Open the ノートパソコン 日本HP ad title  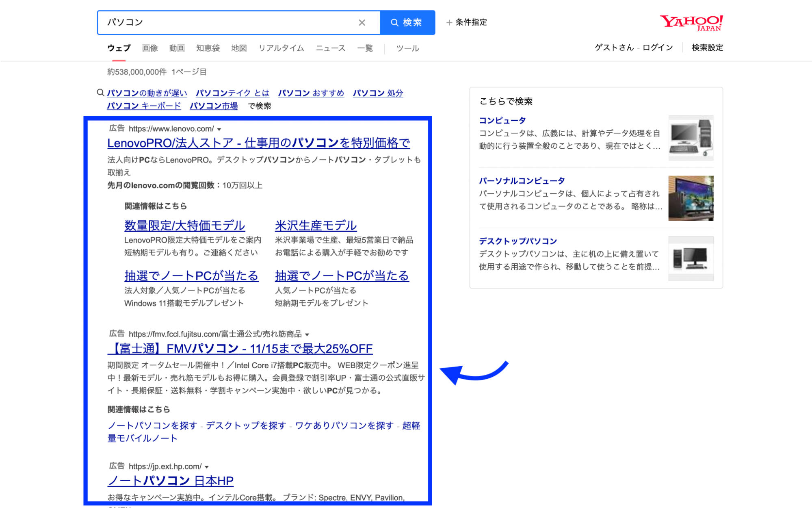point(171,481)
